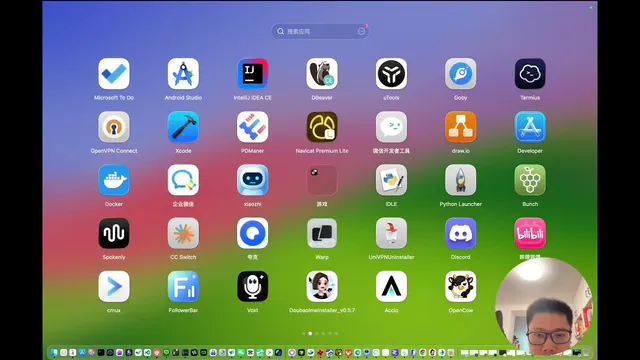
Task: Open the pink bilibili app
Action: 530,233
